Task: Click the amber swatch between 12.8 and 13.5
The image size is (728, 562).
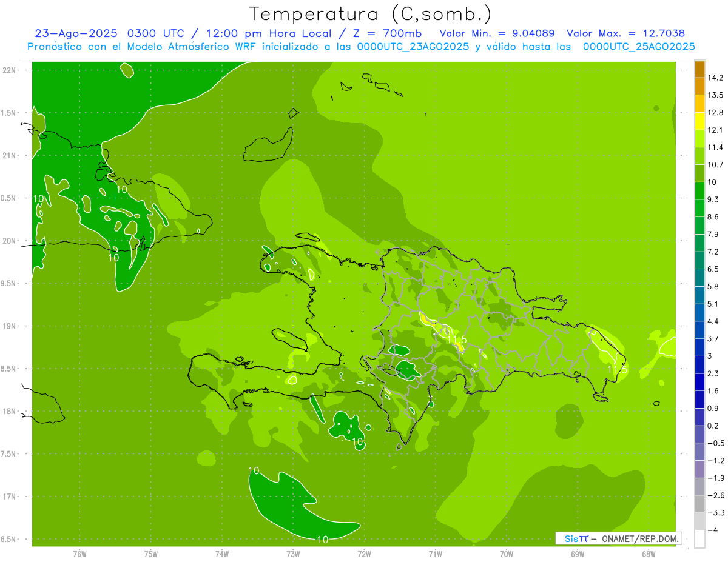Action: (x=699, y=104)
